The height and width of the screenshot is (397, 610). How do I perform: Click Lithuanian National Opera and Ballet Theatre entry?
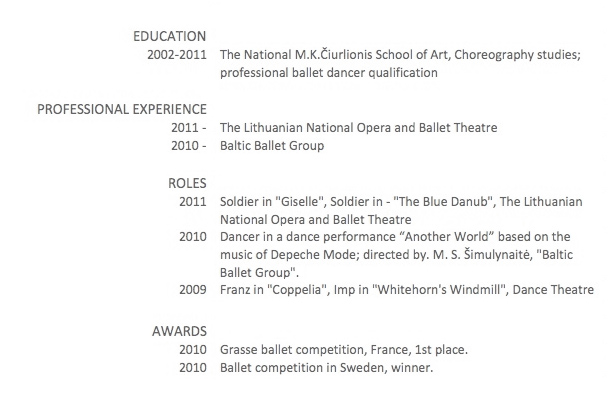pyautogui.click(x=359, y=128)
